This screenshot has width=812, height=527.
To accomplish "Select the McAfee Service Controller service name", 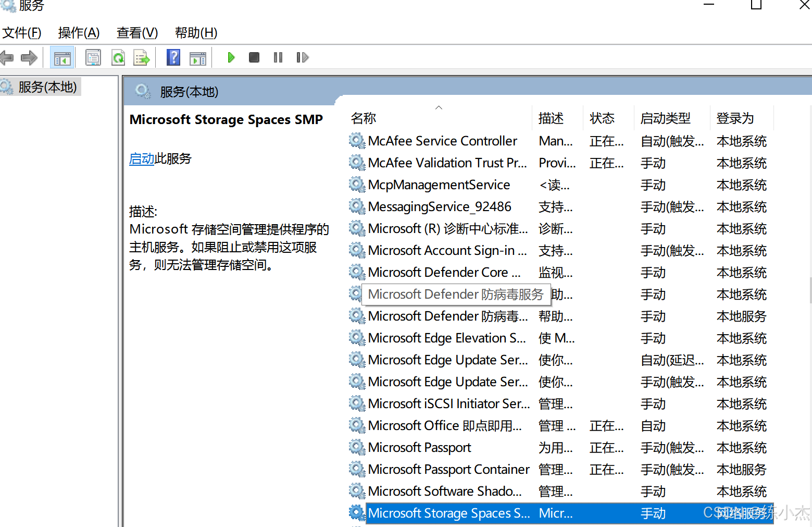I will click(442, 141).
